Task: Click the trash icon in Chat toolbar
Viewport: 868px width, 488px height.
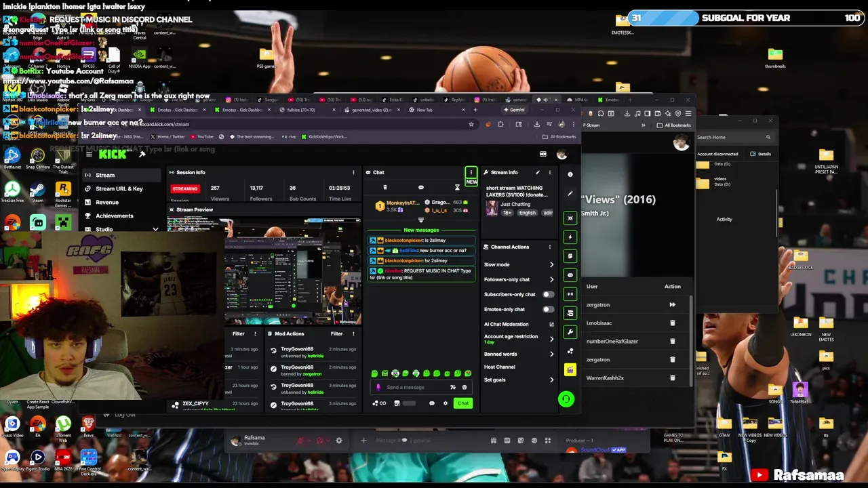Action: tap(385, 188)
